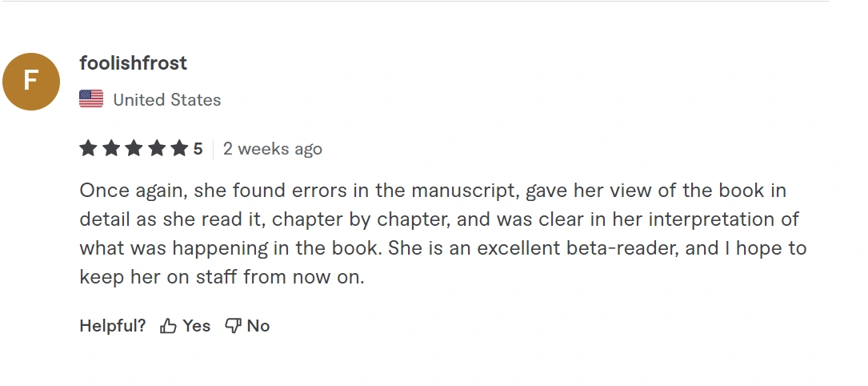
Task: Open the foolishfrost reviewer profile
Action: pyautogui.click(x=134, y=62)
